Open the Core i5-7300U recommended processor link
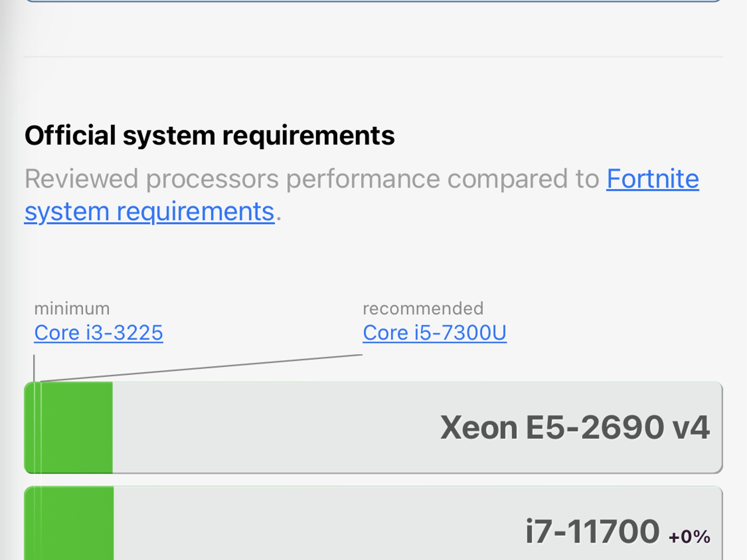This screenshot has height=560, width=747. click(x=434, y=333)
